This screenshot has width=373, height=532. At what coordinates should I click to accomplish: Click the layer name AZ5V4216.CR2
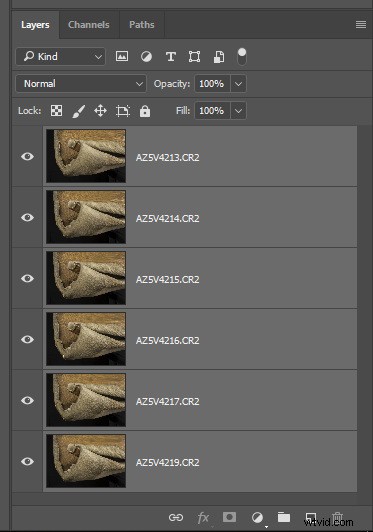(168, 341)
